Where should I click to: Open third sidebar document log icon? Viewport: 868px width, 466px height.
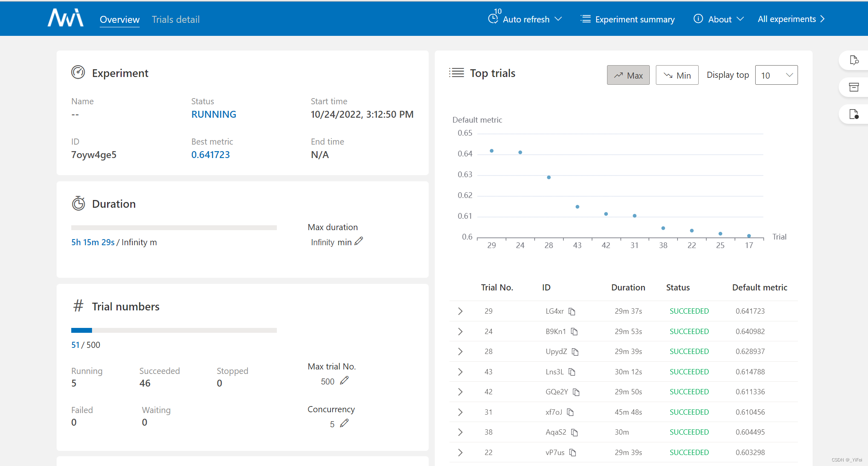pos(854,114)
